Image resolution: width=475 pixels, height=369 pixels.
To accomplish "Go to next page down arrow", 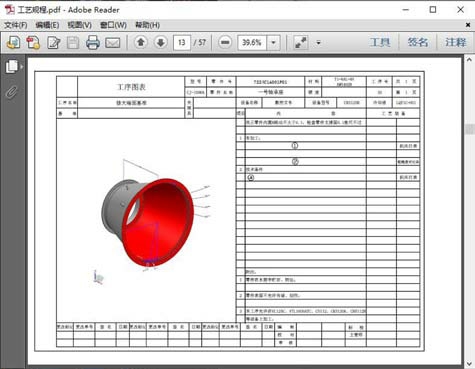I will click(161, 42).
